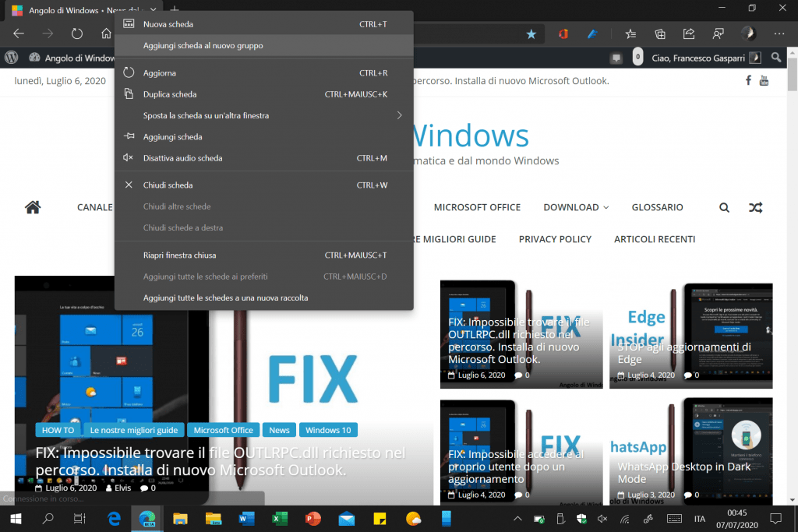798x532 pixels.
Task: Select Duplica scheda from context menu
Action: point(170,94)
